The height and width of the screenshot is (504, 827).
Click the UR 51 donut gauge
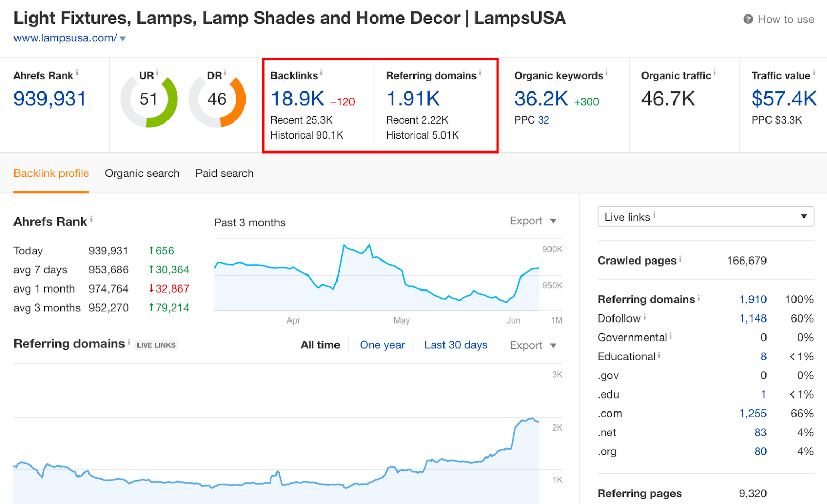tap(149, 99)
